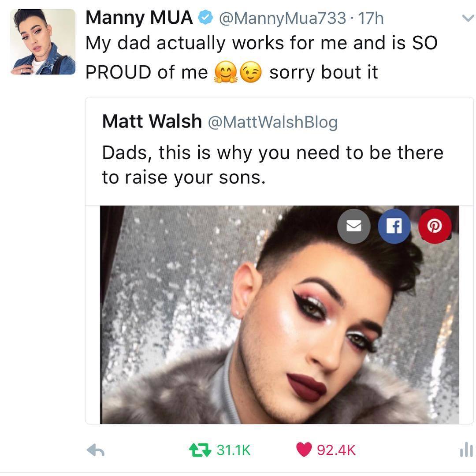Click the 31.1K retweet count
This screenshot has width=476, height=476.
tap(234, 450)
